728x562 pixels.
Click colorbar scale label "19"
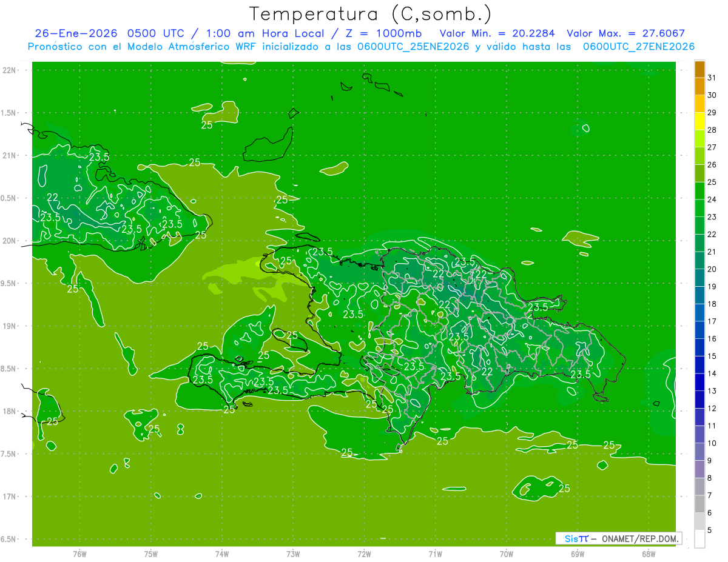(712, 287)
